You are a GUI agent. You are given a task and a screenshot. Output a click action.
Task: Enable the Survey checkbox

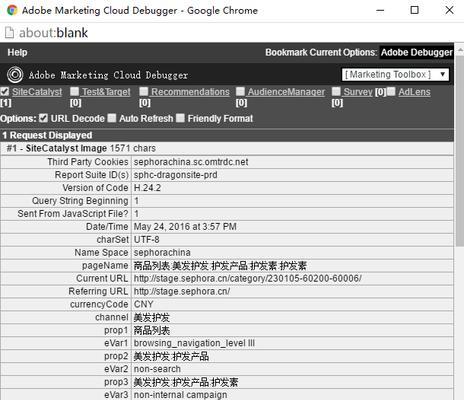336,91
